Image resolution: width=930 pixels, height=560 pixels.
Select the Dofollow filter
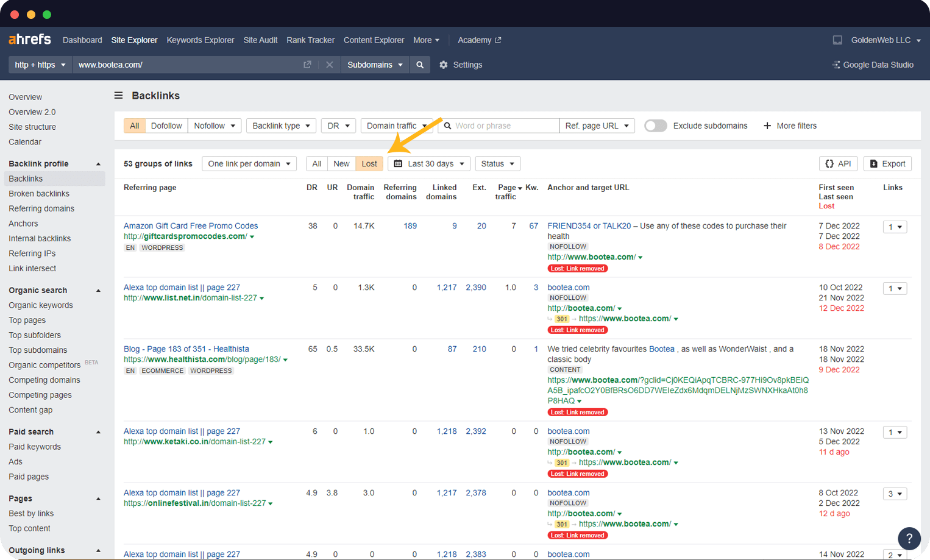166,126
